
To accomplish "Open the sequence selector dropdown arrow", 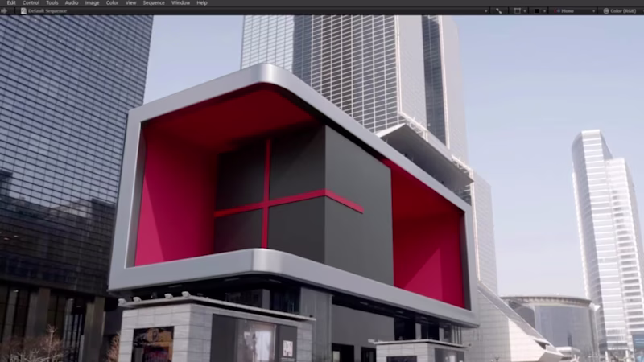I will (x=486, y=11).
